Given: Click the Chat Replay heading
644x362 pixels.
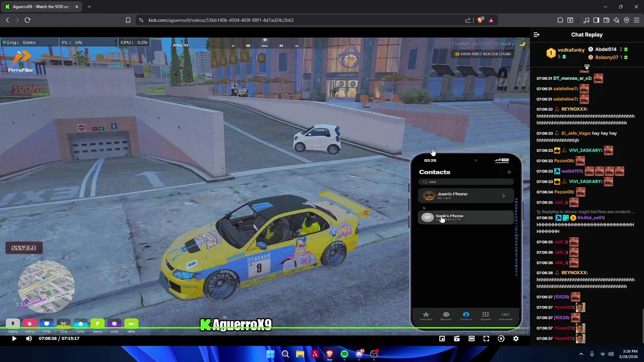Looking at the screenshot, I should 587,35.
